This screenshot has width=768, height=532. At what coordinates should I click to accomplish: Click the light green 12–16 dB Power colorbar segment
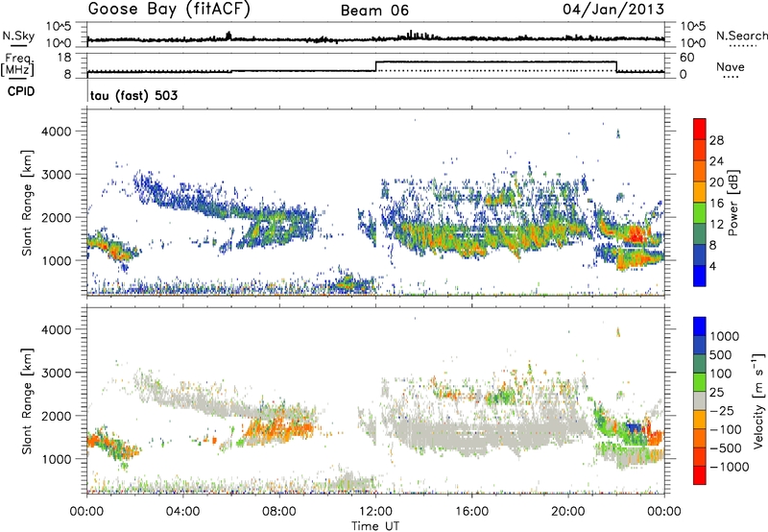(700, 212)
